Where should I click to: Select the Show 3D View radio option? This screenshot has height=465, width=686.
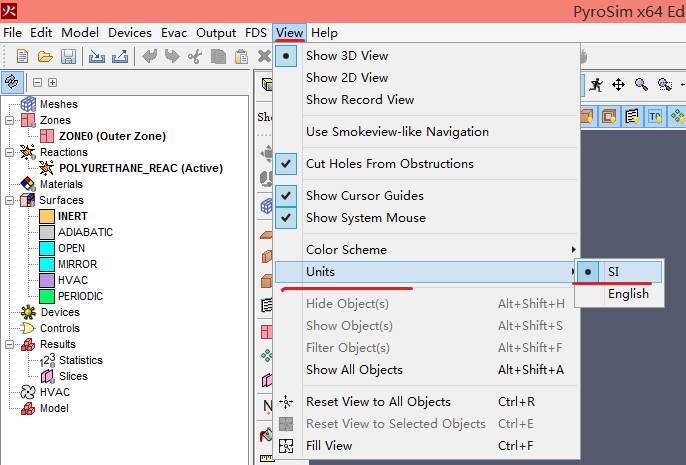pyautogui.click(x=286, y=56)
